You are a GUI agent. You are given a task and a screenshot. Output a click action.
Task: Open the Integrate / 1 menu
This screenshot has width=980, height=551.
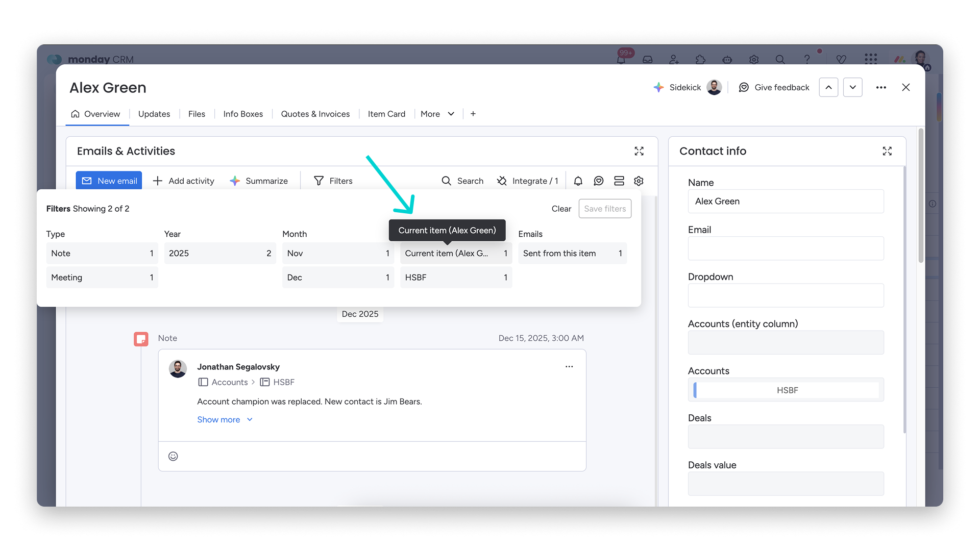[x=527, y=181]
